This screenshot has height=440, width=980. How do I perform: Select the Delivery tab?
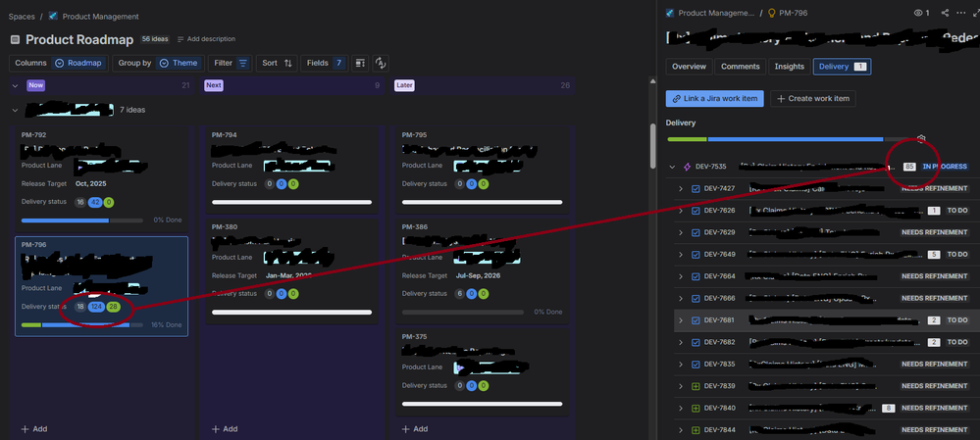pyautogui.click(x=842, y=67)
